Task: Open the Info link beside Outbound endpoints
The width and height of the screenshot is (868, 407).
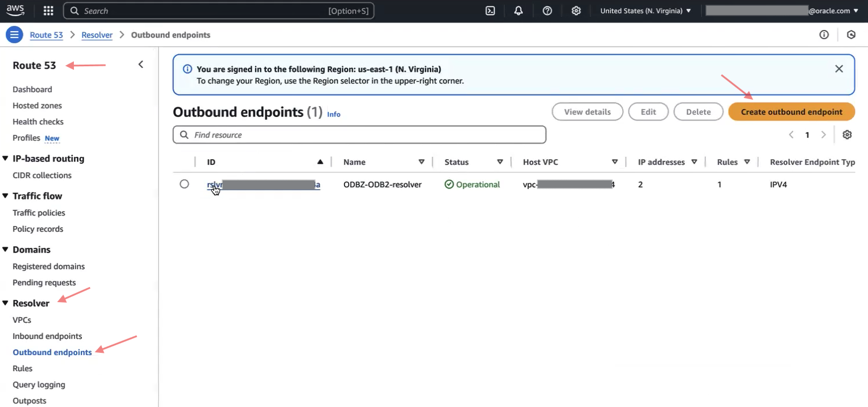Action: point(334,114)
